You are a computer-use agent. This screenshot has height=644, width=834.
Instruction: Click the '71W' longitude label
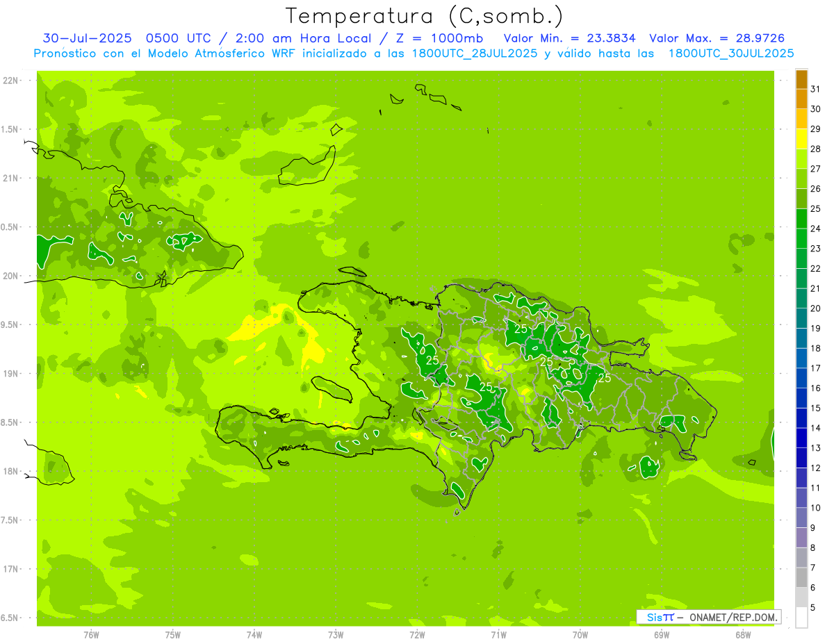[x=498, y=635]
